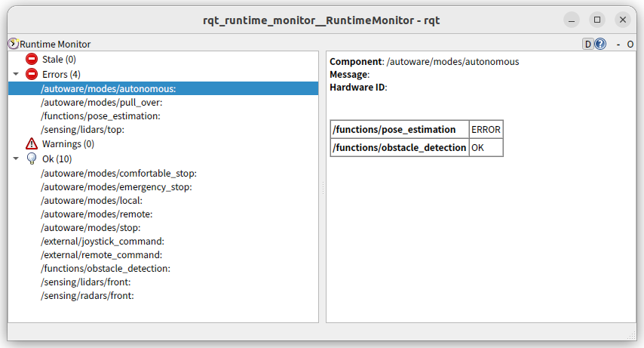Click the Runtime Monitor plugin icon
Viewport: 644px width, 348px height.
tap(13, 44)
